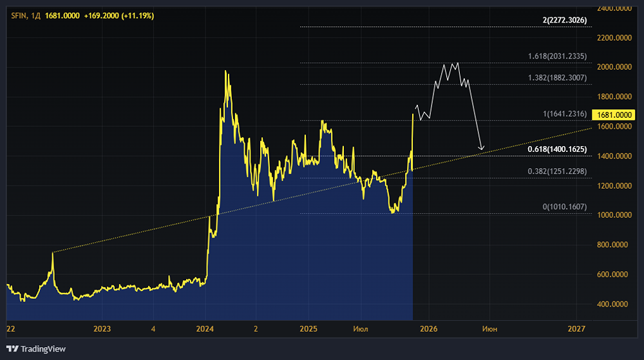Click the Июн time axis label
The image size is (644, 360).
click(489, 329)
